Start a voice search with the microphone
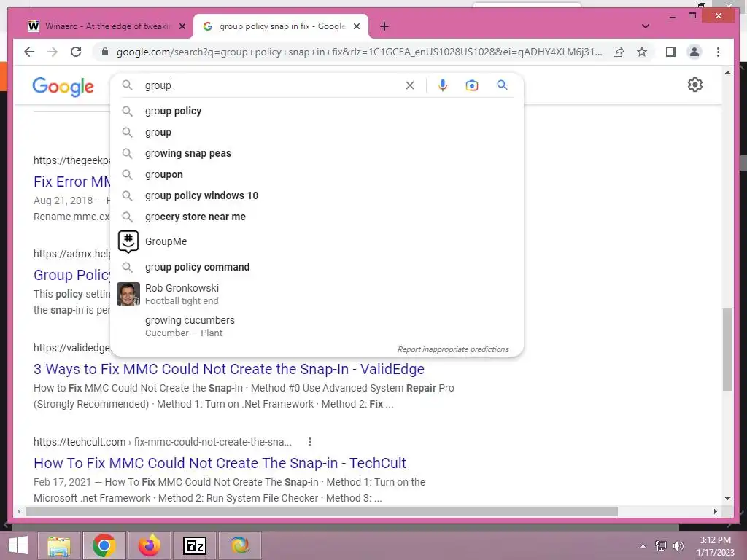Viewport: 747px width, 560px height. point(443,85)
